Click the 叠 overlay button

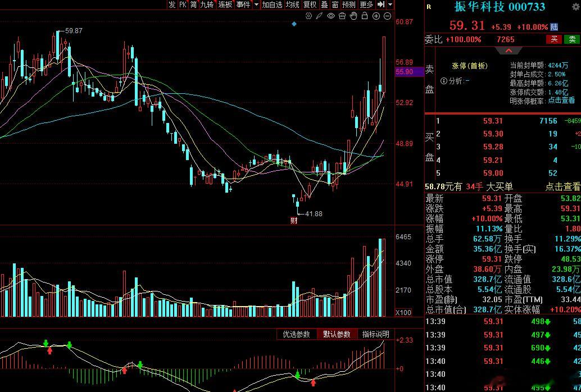[x=324, y=4]
